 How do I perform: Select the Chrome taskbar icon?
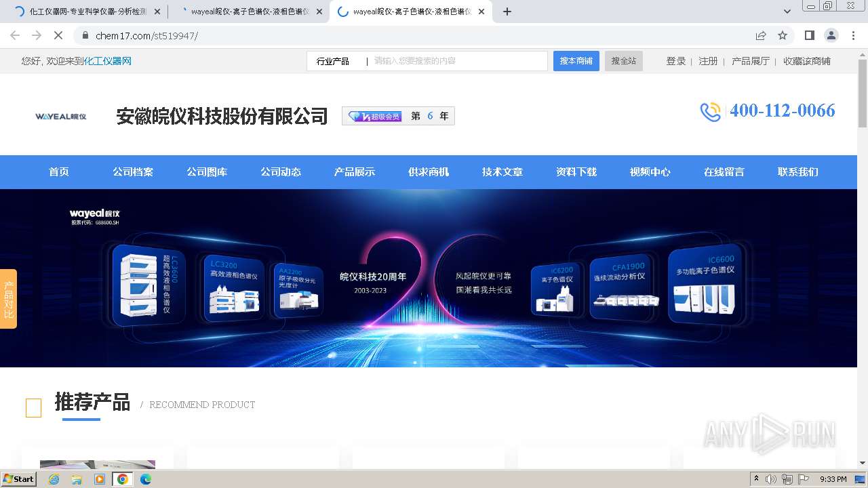pyautogui.click(x=123, y=479)
